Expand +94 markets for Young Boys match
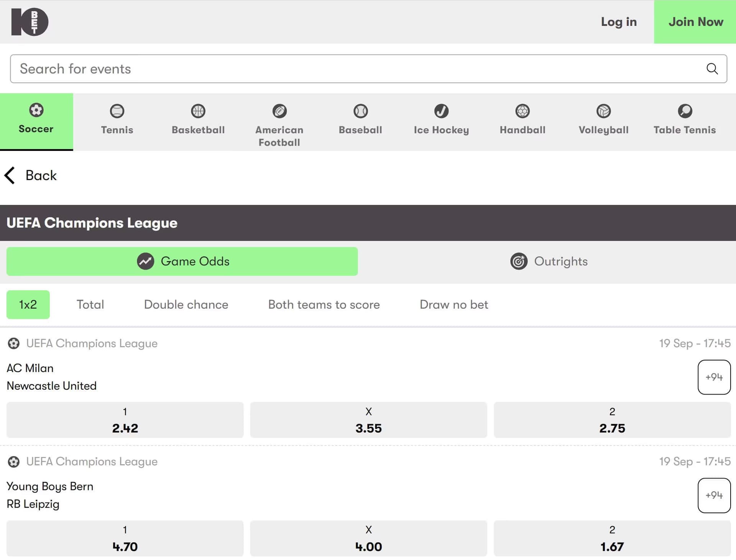This screenshot has height=560, width=736. pyautogui.click(x=715, y=495)
